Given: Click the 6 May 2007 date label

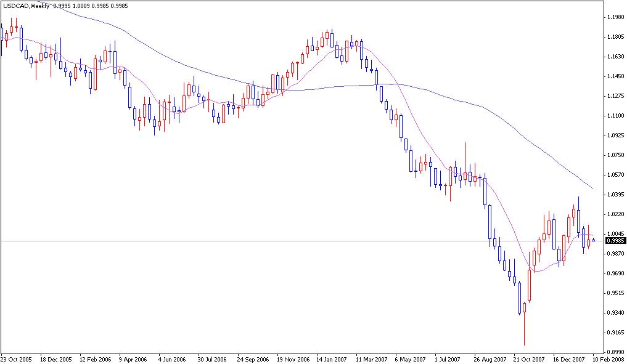Looking at the screenshot, I should point(410,359).
